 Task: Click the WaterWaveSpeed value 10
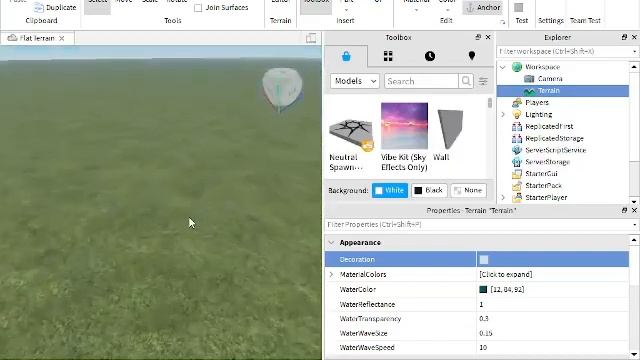[553, 347]
